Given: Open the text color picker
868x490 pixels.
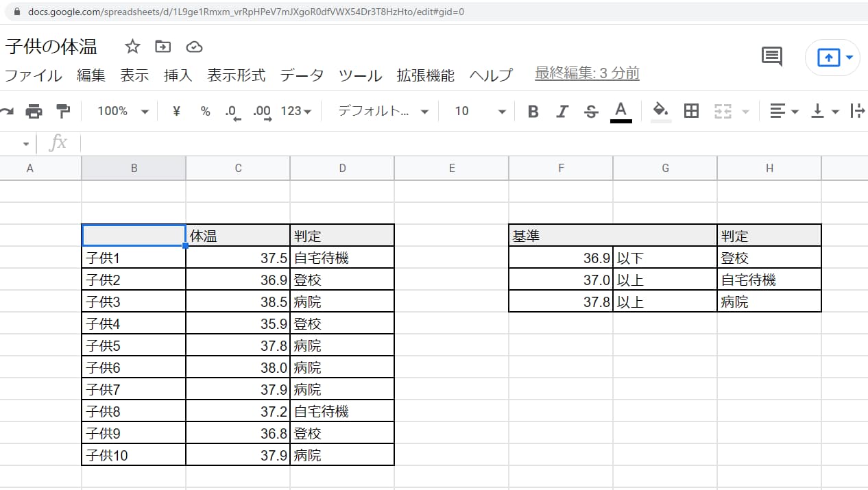Looking at the screenshot, I should coord(620,112).
